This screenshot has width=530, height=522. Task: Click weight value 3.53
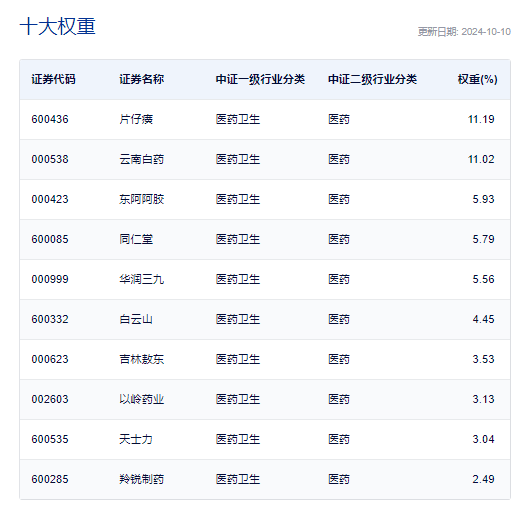click(x=483, y=359)
